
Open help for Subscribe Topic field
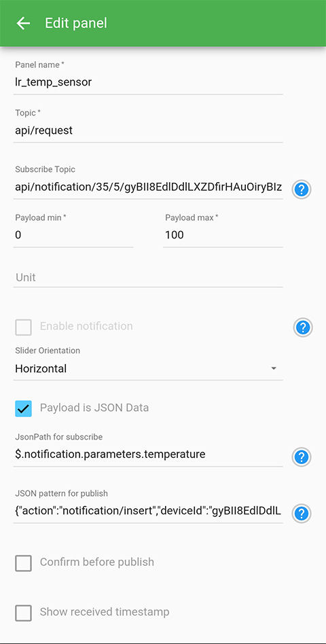click(302, 190)
